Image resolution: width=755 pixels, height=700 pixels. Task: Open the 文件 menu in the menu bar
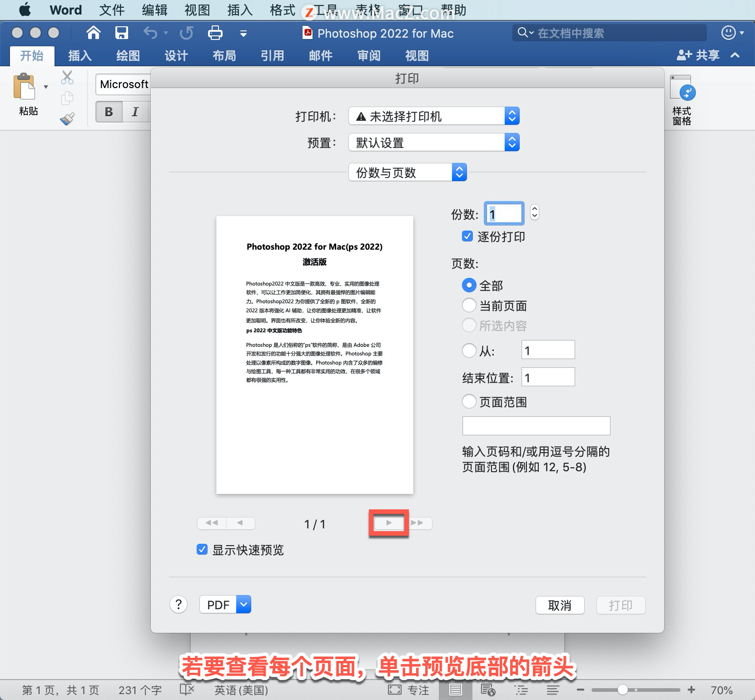point(112,10)
